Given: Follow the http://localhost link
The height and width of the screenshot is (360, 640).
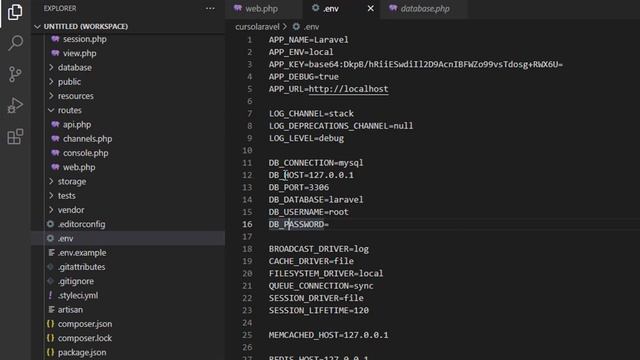Looking at the screenshot, I should [348, 89].
